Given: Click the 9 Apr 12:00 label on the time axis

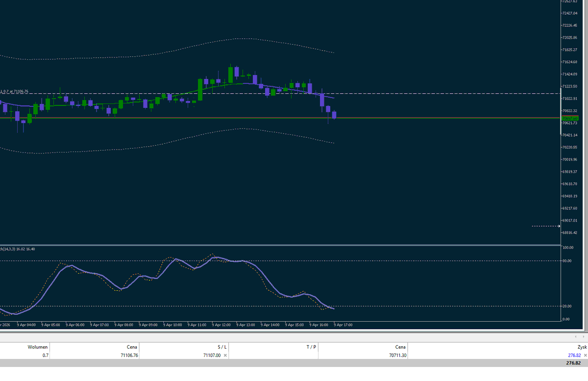Looking at the screenshot, I should coord(220,325).
